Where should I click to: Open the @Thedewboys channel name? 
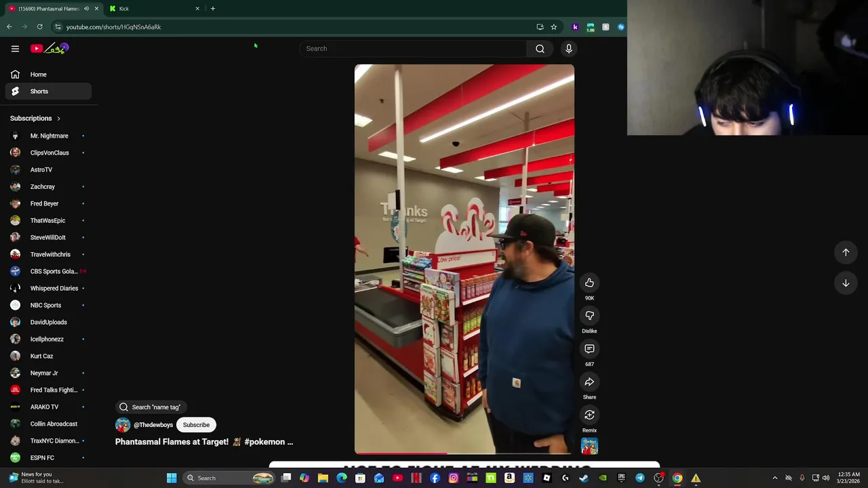(153, 425)
